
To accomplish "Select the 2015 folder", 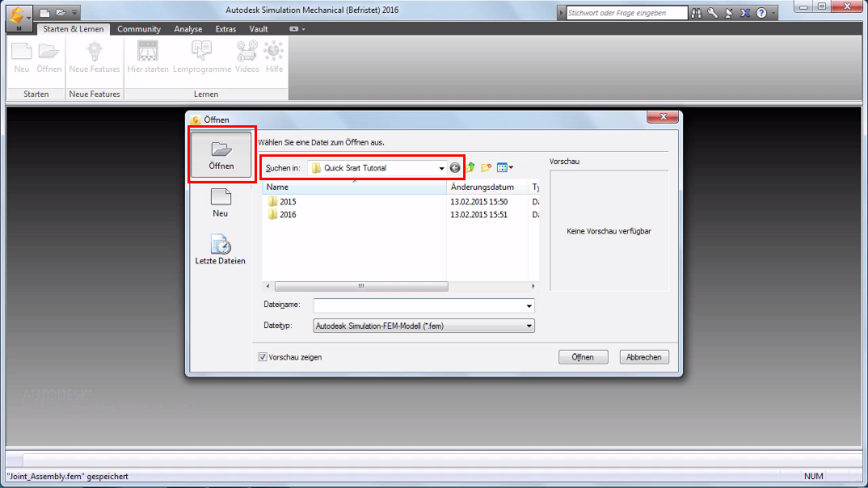I will pos(282,201).
